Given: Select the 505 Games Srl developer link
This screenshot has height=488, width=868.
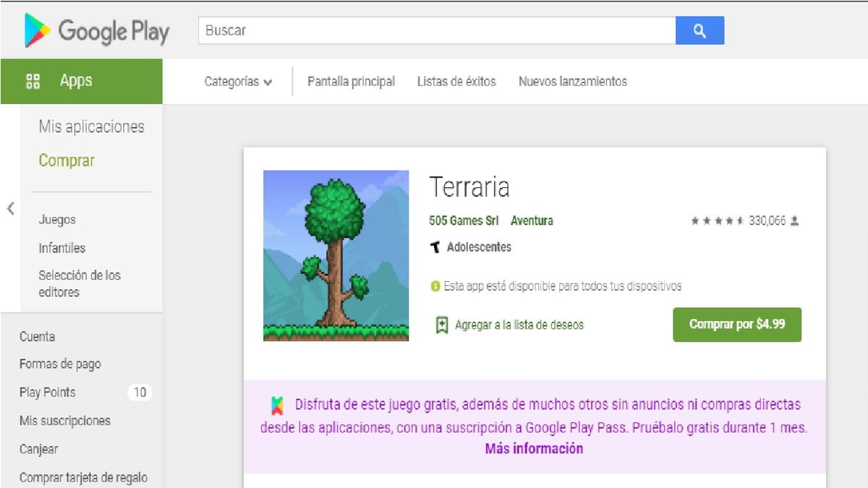Looking at the screenshot, I should pos(463,221).
